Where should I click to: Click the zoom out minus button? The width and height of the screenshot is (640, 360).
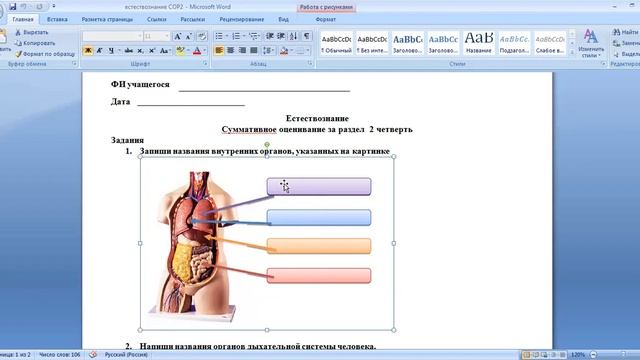(x=593, y=355)
